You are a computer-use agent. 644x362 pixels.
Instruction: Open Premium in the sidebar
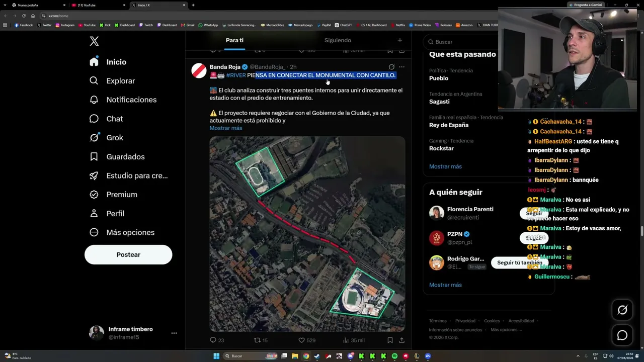pyautogui.click(x=113, y=195)
